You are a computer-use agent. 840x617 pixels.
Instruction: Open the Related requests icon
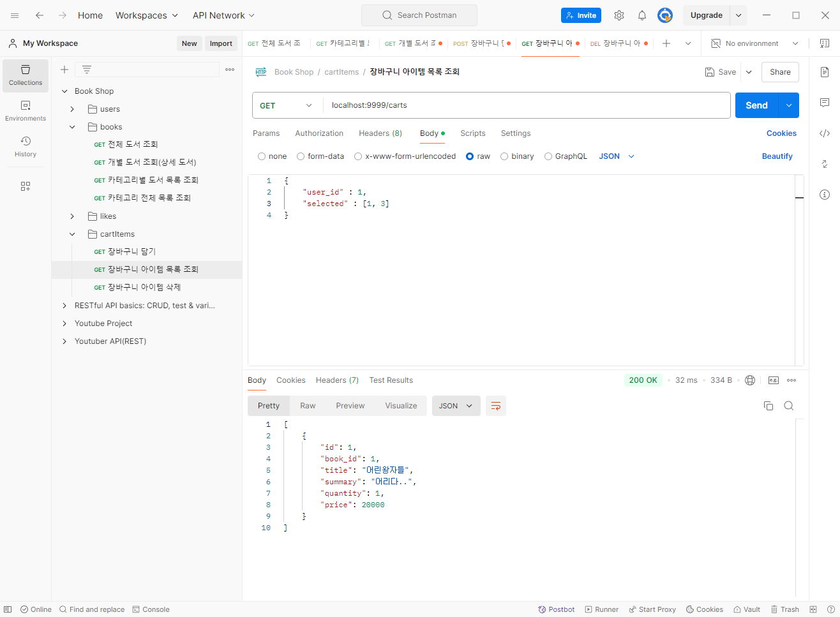(x=825, y=164)
